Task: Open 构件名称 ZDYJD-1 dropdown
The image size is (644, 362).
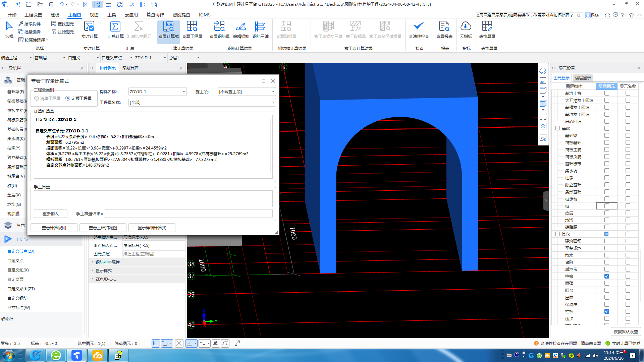Action: pos(158,92)
